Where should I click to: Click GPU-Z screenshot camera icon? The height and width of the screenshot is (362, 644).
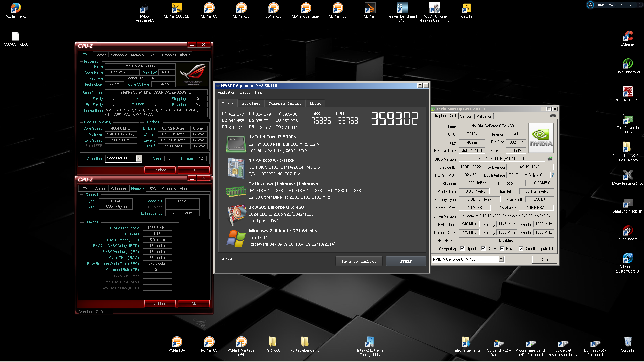click(x=553, y=116)
